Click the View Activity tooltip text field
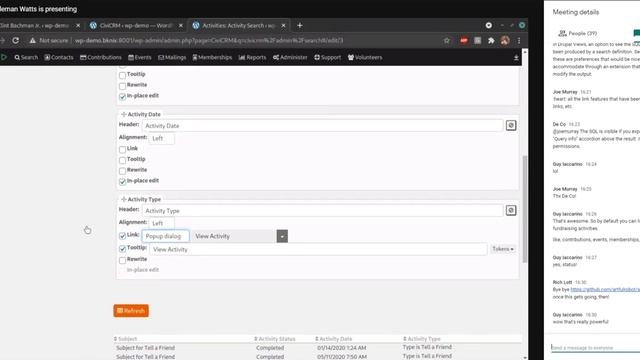Screen dimensions: 640x360 tap(318, 249)
